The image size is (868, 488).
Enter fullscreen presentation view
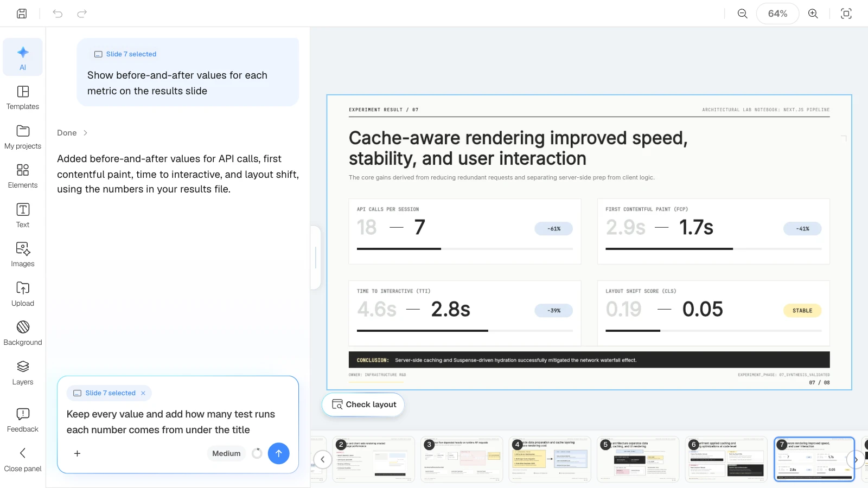click(x=846, y=14)
